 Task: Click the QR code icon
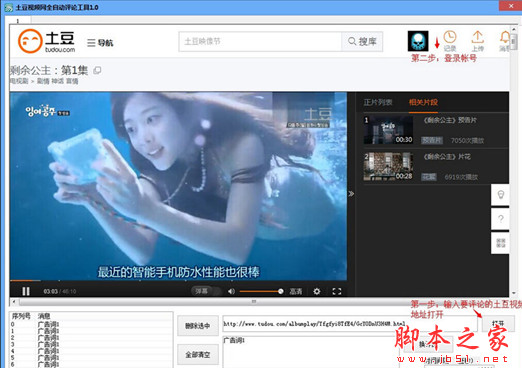click(x=500, y=243)
